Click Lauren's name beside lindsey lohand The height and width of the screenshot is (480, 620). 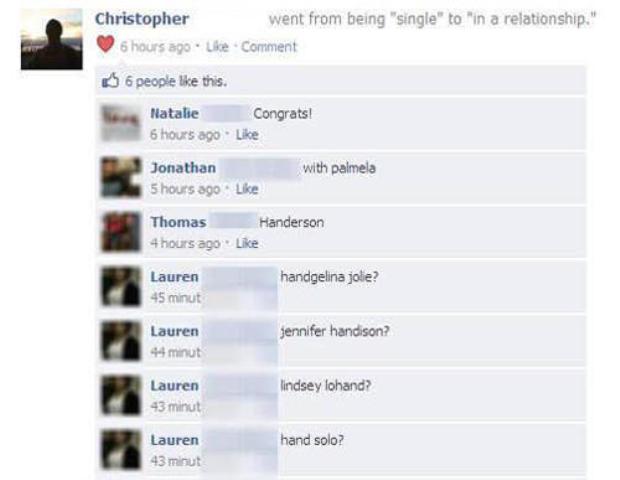[174, 386]
